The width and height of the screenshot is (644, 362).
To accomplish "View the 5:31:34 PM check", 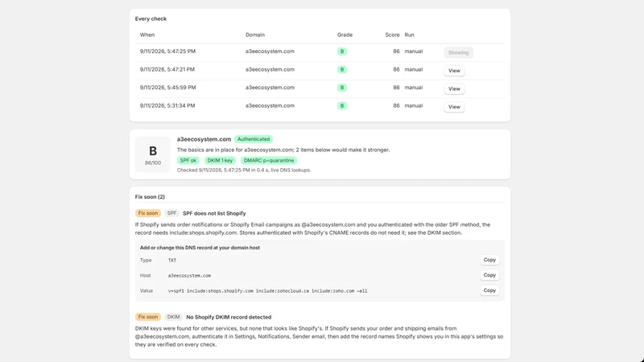I will tap(454, 107).
